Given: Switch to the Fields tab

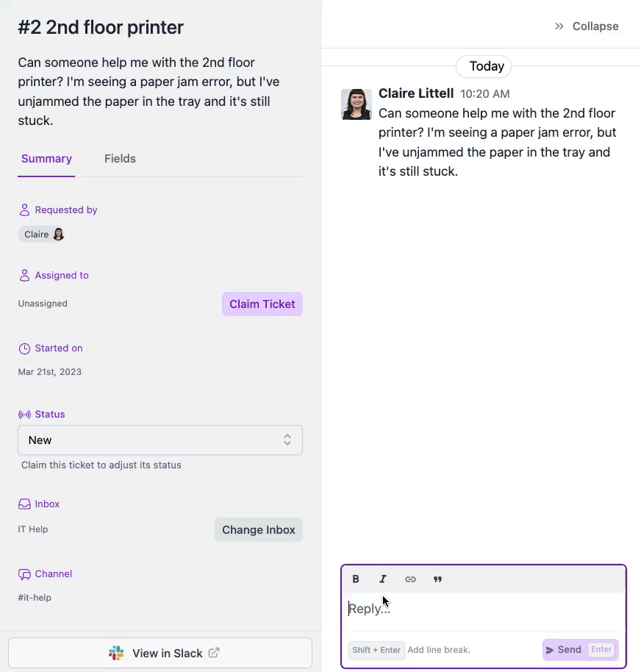Looking at the screenshot, I should tap(120, 159).
